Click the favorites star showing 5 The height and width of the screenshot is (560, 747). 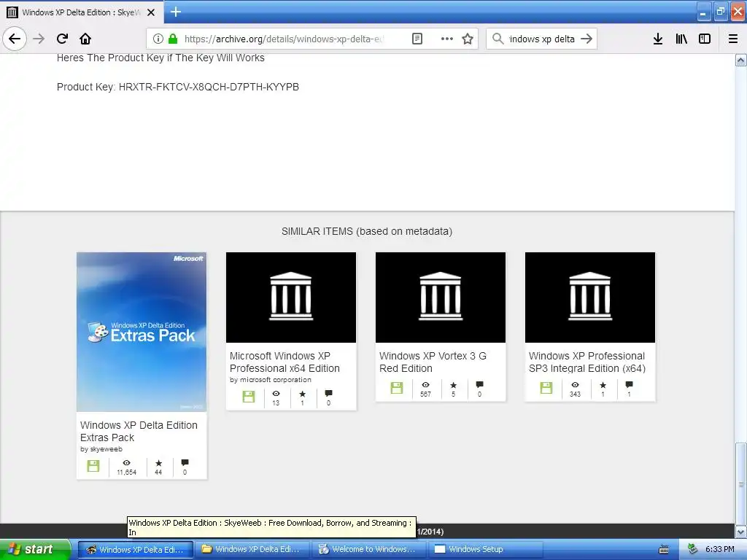point(453,385)
